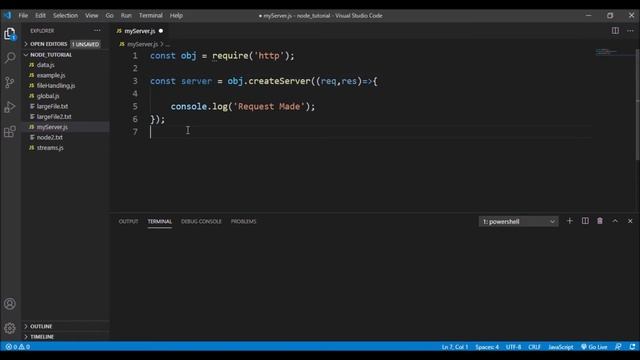Split the editor to the right
The image size is (640, 360).
pos(615,31)
